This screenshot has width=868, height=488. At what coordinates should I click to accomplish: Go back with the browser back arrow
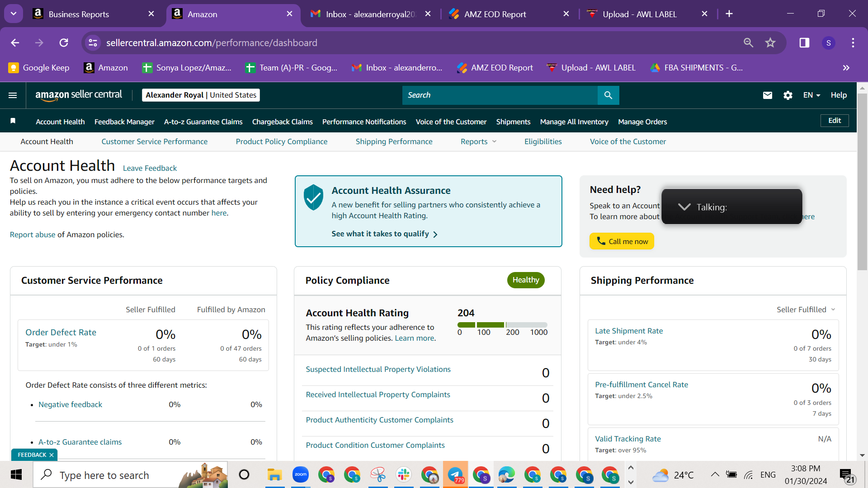pos(15,43)
